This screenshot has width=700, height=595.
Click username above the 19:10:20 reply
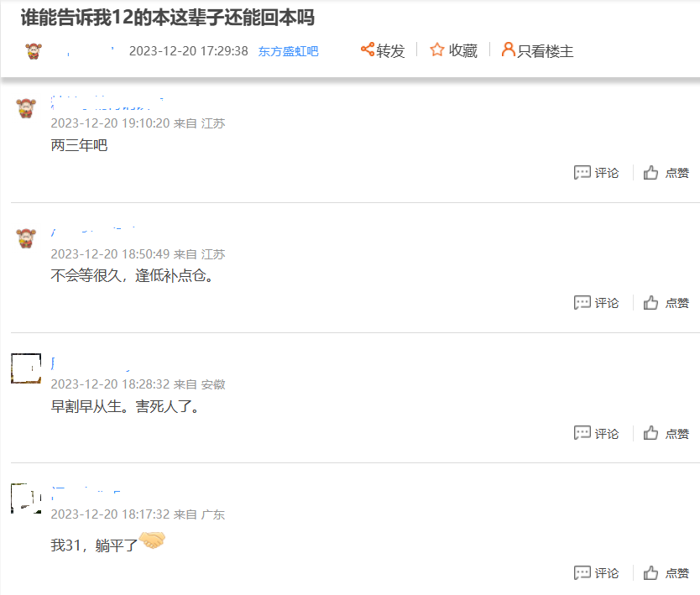pos(107,103)
